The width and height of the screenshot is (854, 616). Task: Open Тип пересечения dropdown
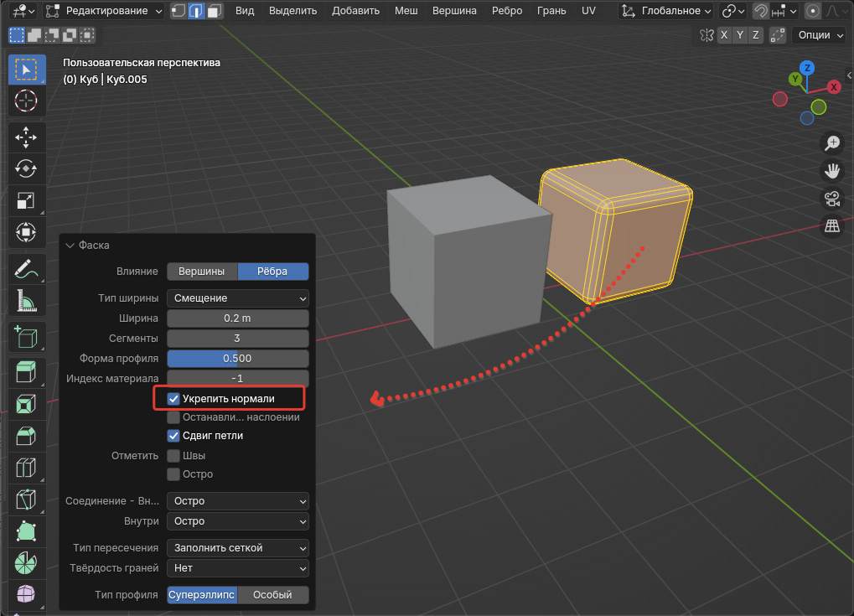point(238,548)
